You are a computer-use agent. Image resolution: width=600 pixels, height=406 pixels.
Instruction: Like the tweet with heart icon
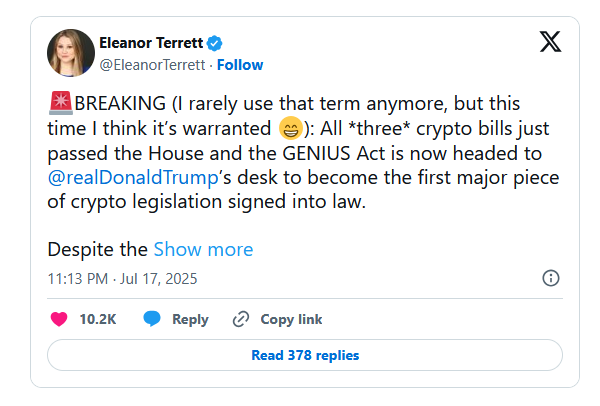59,319
